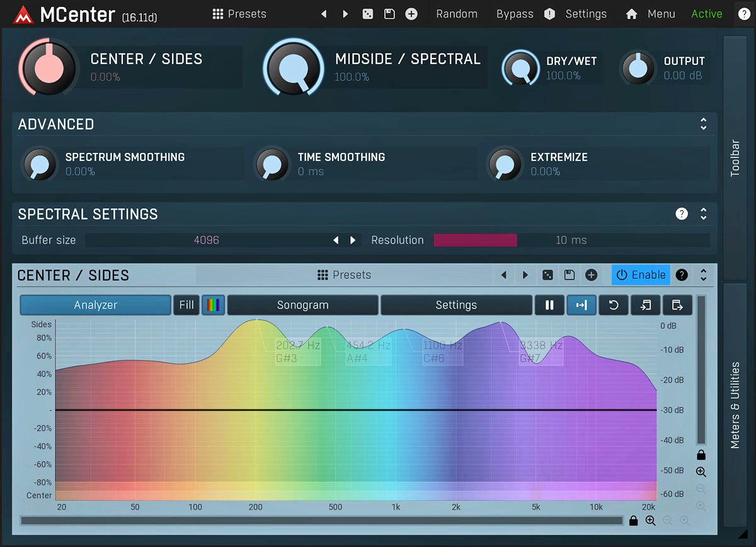
Task: Click the export icon in the analyzer toolbar
Action: tap(677, 305)
